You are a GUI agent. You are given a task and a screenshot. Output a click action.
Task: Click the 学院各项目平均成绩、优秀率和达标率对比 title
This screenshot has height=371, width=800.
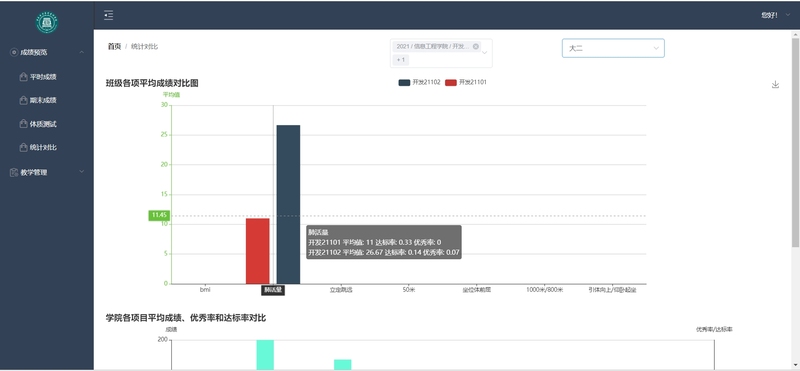point(186,318)
